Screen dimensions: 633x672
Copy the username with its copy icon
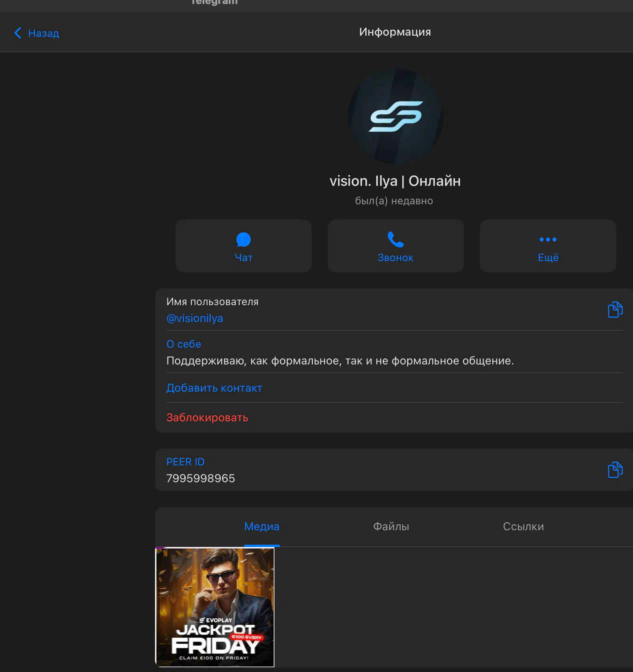(615, 310)
